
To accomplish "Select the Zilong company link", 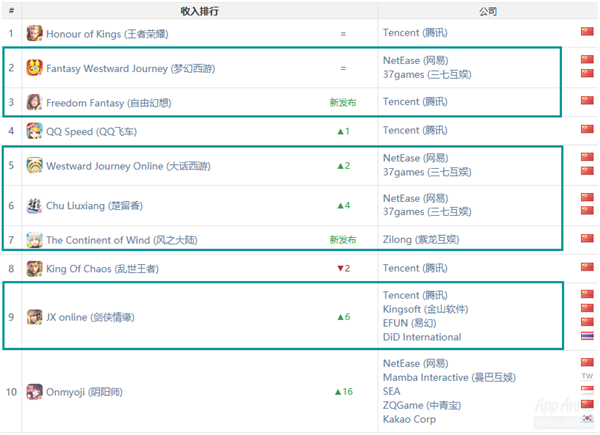I will pos(421,239).
